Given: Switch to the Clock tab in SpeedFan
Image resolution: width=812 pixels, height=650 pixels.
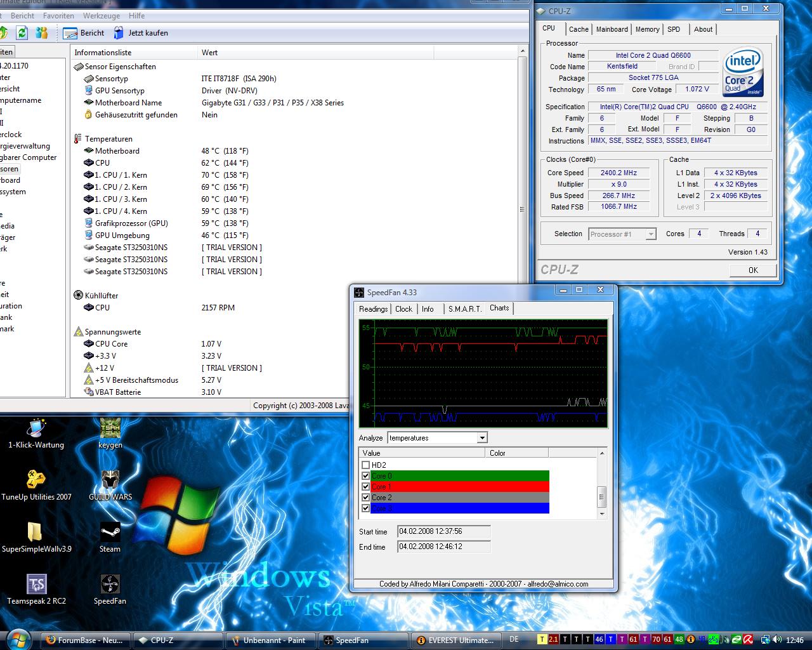Looking at the screenshot, I should pos(403,309).
